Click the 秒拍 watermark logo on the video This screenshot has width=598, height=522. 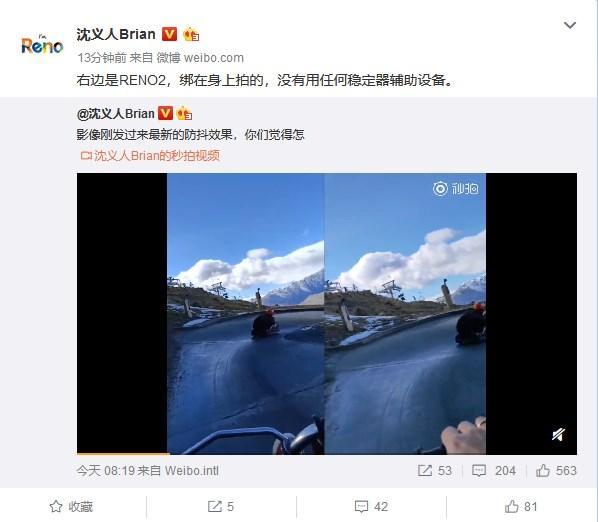point(456,188)
